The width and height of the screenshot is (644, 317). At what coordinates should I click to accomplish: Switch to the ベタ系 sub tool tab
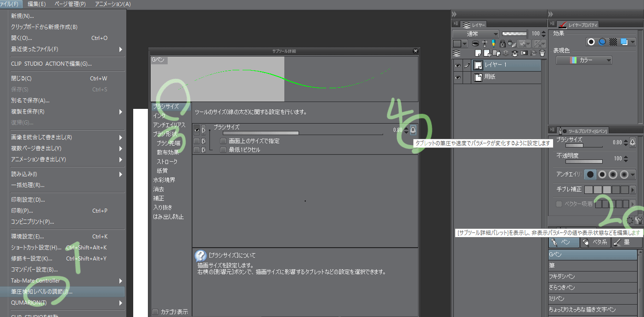point(595,242)
